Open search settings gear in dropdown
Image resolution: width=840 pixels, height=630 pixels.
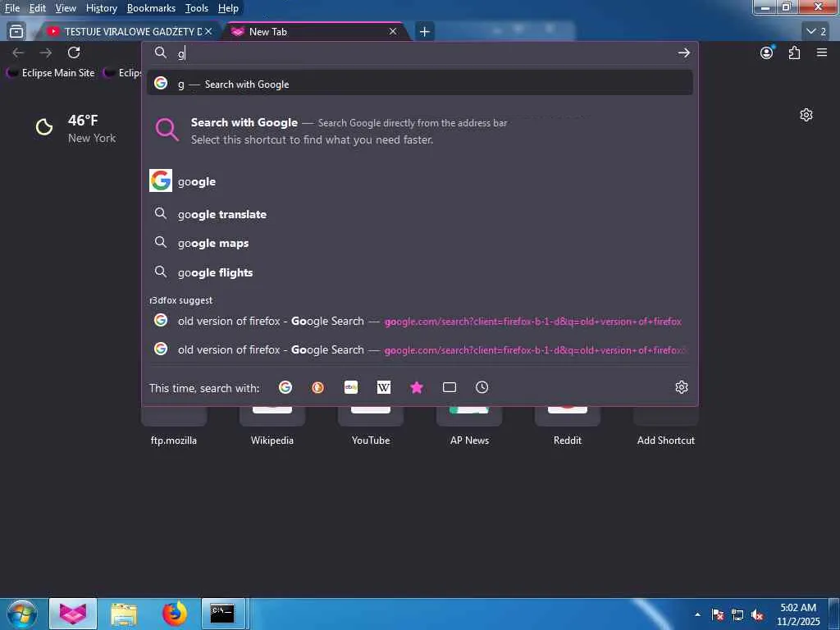click(x=682, y=387)
